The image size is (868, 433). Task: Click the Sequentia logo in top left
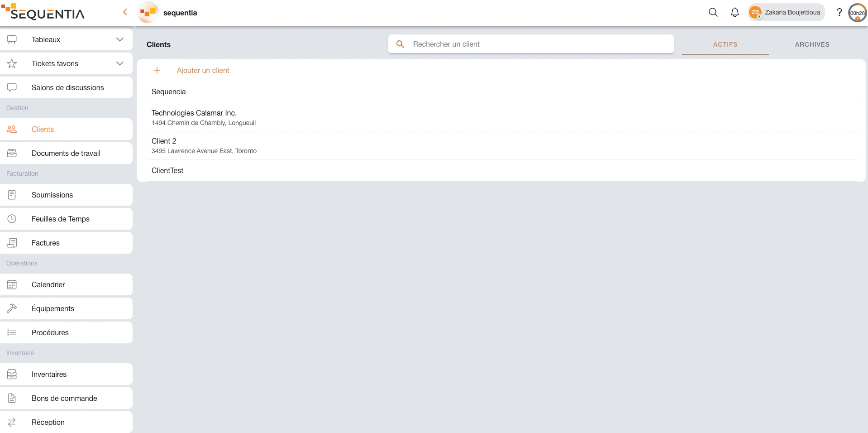pyautogui.click(x=43, y=12)
